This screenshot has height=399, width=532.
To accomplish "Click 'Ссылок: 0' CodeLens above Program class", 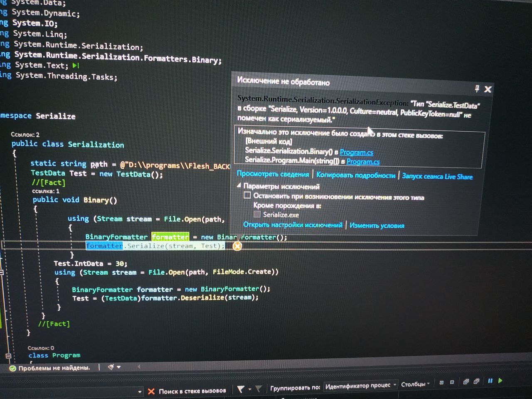I will click(x=41, y=348).
